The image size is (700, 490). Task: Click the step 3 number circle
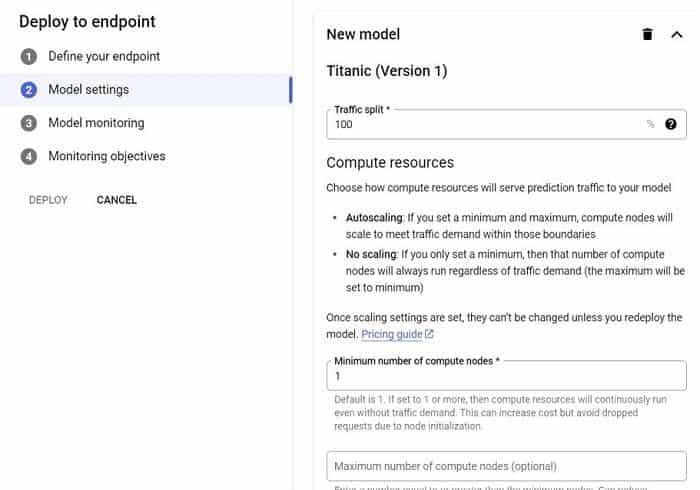click(28, 123)
